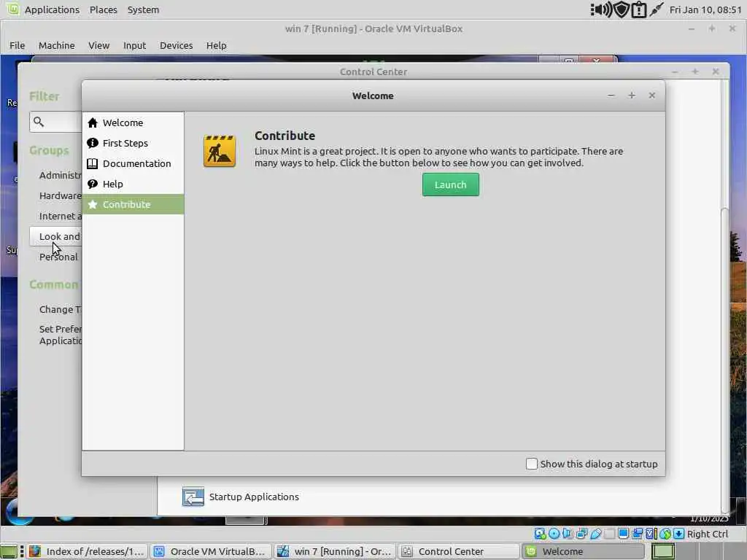The image size is (747, 560).
Task: Click the Control Center filter search field
Action: pos(55,122)
